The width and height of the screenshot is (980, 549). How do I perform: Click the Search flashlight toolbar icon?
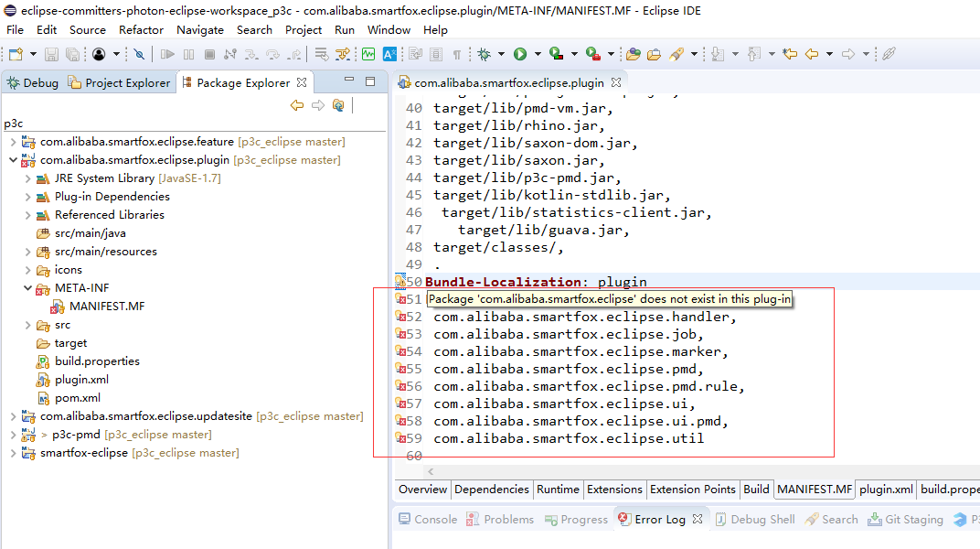point(676,54)
